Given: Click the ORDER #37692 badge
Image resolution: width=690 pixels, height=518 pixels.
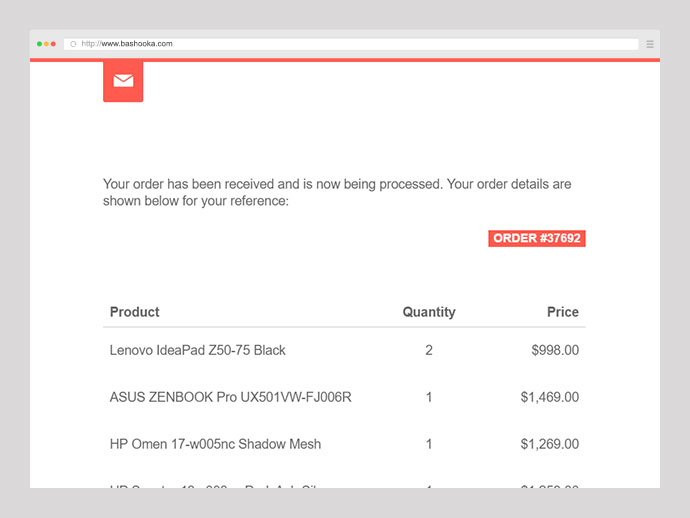Looking at the screenshot, I should (536, 238).
